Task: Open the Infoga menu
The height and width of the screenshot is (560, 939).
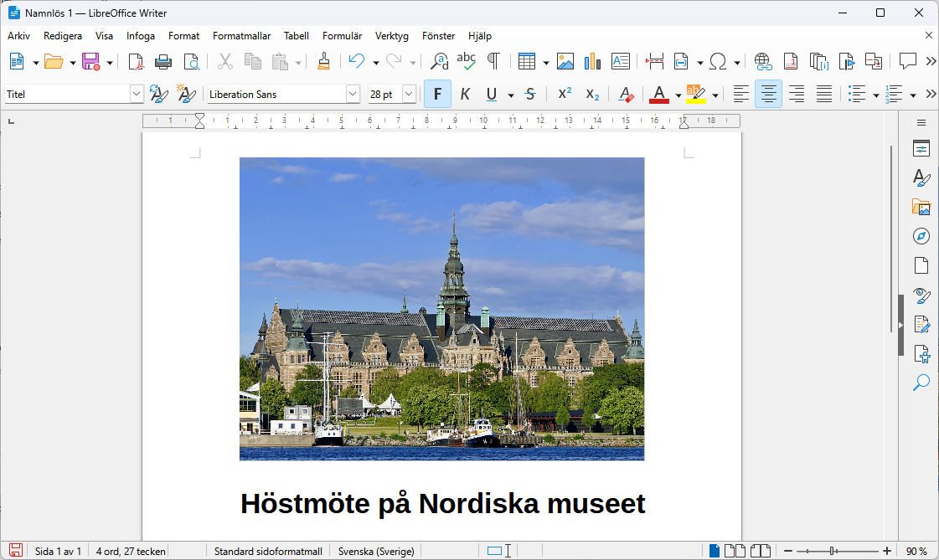Action: point(140,35)
